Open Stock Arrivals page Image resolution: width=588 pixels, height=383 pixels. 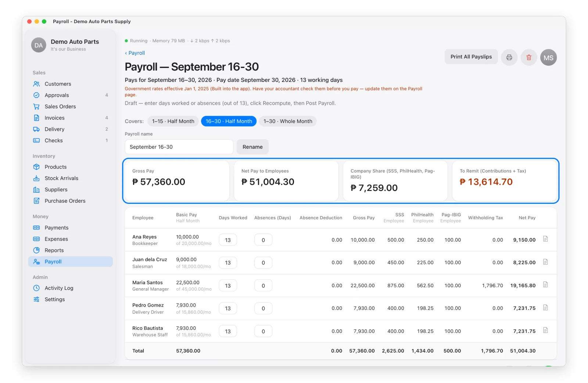pos(70,178)
